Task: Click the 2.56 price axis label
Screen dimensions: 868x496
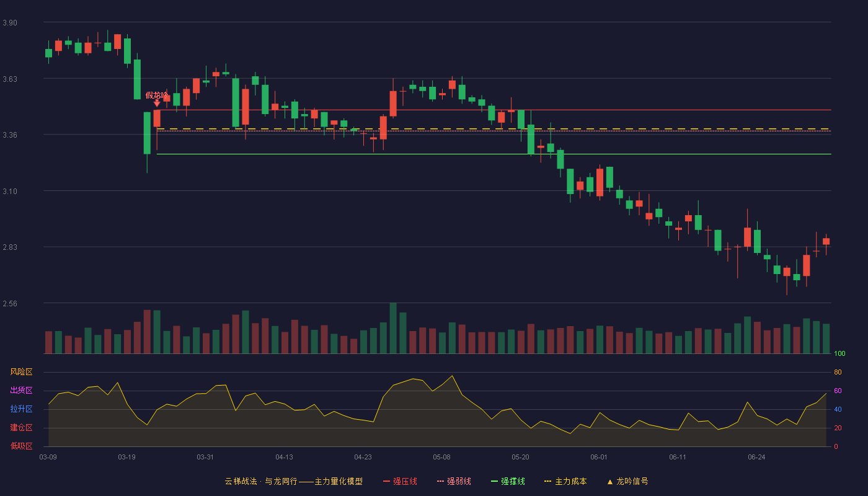Action: (10, 304)
